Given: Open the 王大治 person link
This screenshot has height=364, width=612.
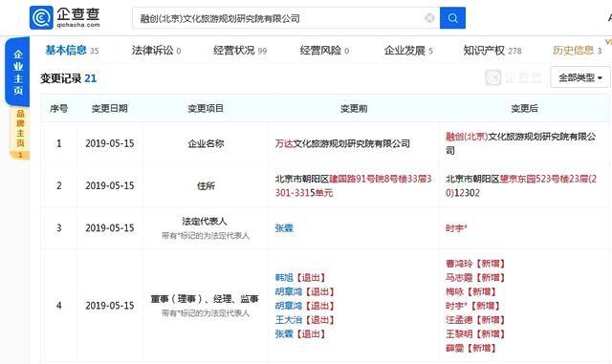Looking at the screenshot, I should 289,320.
